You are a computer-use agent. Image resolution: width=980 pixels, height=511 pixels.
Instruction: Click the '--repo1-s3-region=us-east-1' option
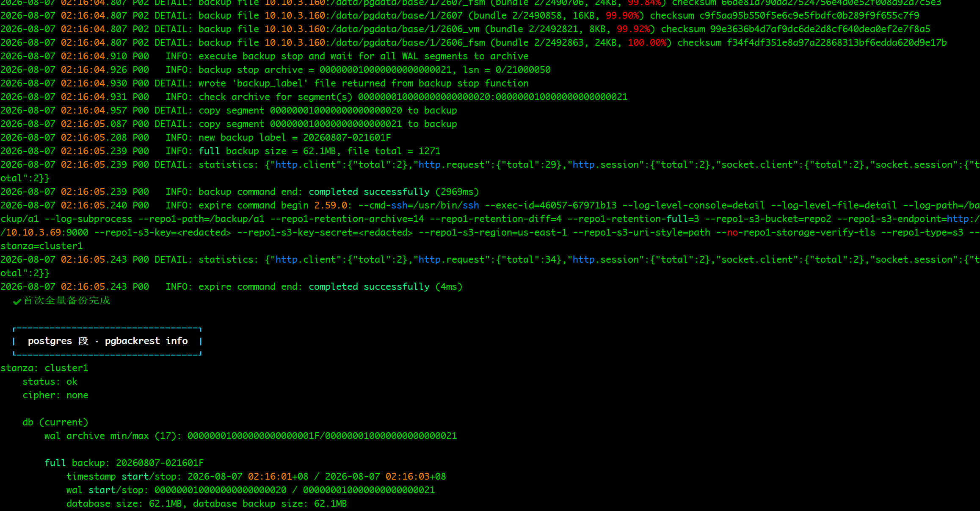493,233
